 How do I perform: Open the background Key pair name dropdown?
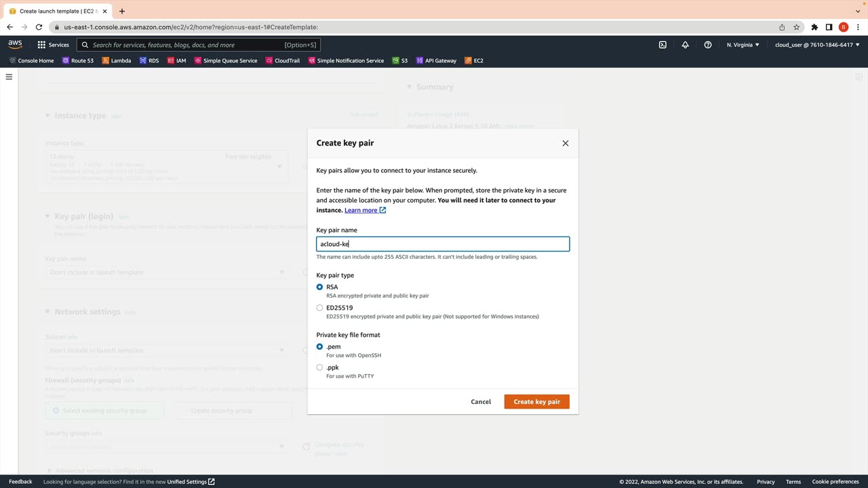(x=168, y=272)
